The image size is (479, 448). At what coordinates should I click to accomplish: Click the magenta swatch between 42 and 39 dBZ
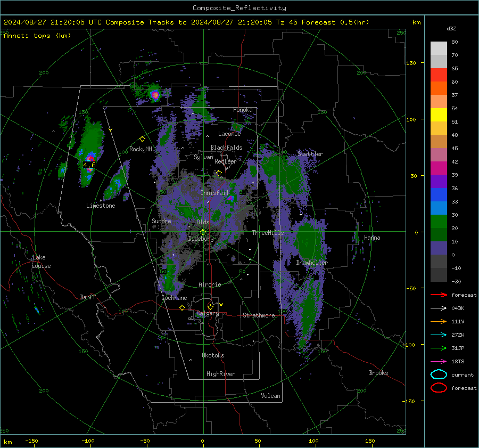[439, 168]
